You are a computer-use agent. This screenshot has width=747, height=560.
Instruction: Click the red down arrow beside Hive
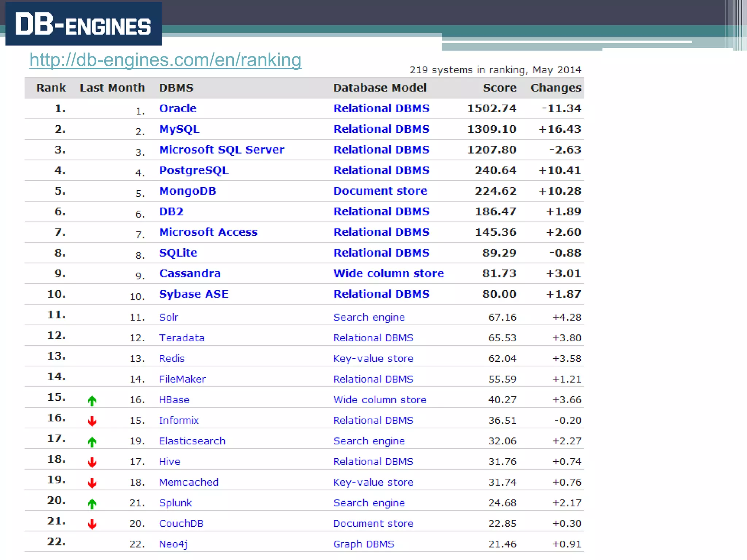[92, 463]
